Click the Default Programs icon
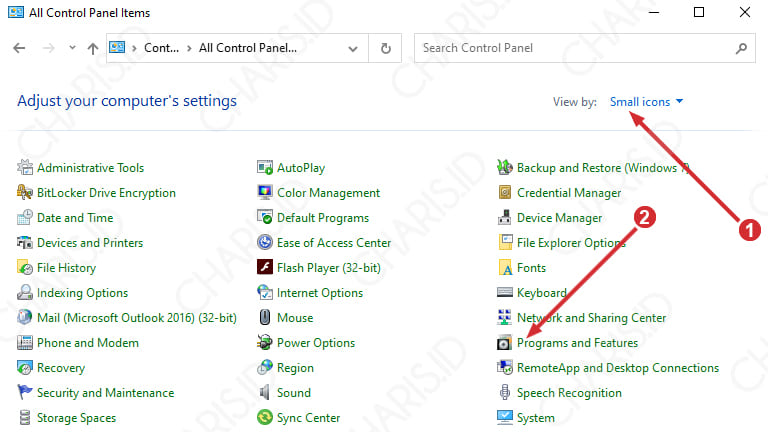 (x=265, y=217)
